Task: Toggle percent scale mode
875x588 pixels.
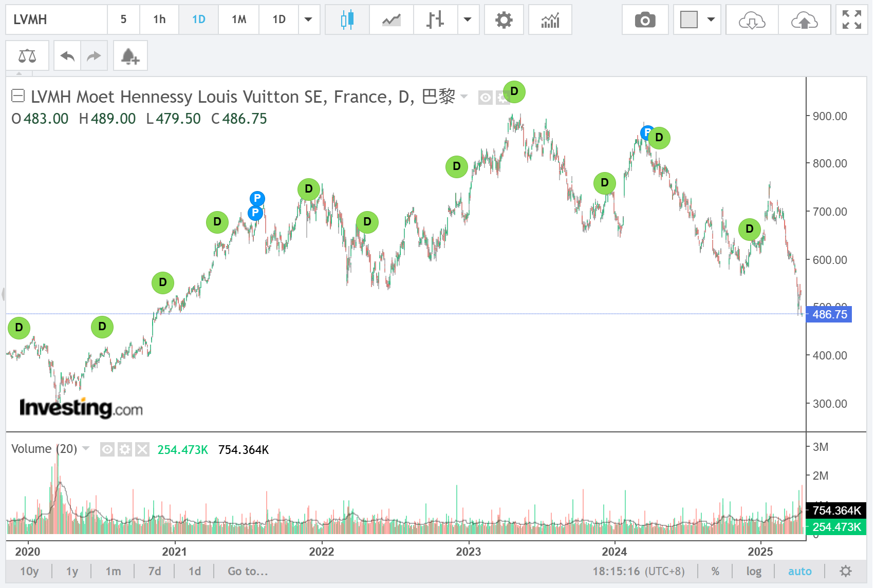Action: 715,571
